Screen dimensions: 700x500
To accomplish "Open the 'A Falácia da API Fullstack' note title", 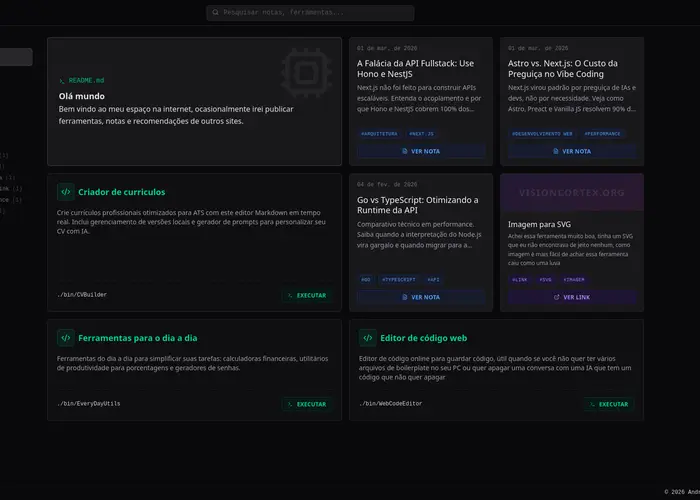I will pos(415,69).
